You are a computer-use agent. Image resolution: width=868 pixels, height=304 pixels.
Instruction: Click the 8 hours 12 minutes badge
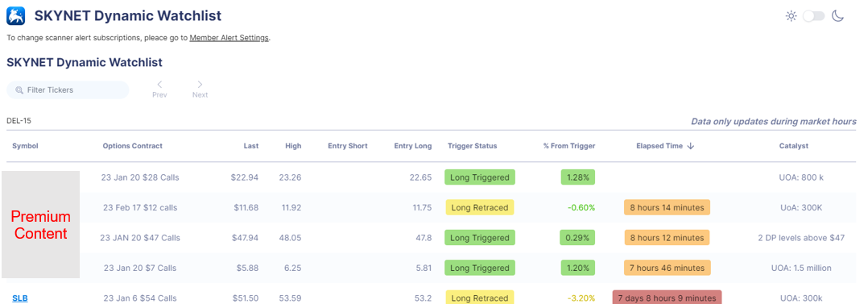(x=667, y=238)
